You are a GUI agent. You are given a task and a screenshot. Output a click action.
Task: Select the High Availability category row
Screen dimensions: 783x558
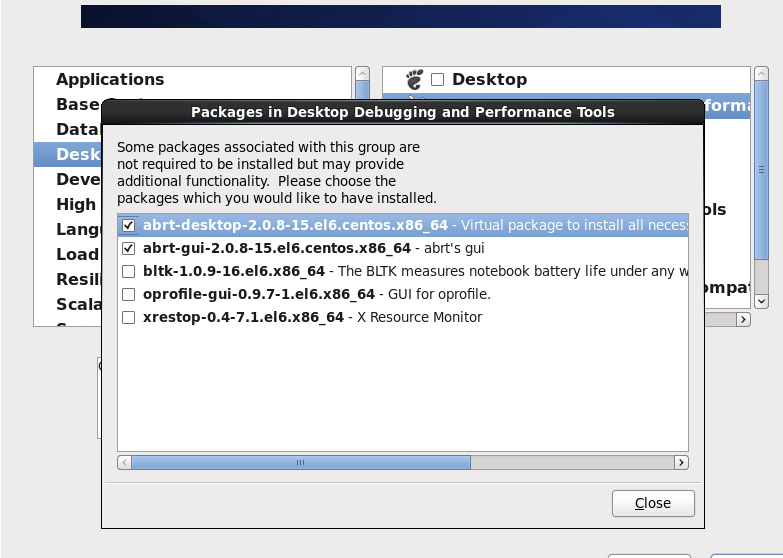(x=68, y=204)
